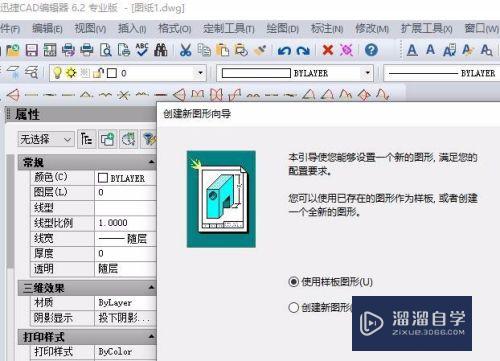This screenshot has width=500, height=361.
Task: Click the A with magnifier find text icon
Action: coord(486,50)
